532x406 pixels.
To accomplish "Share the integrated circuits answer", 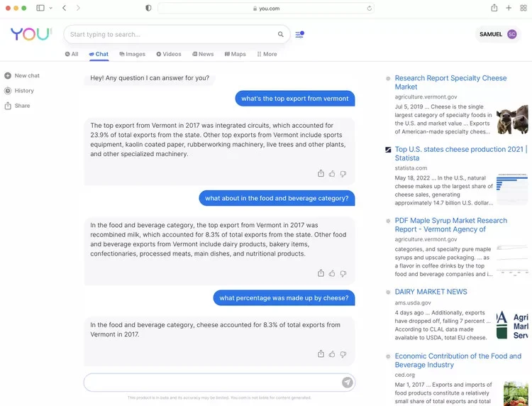I will coord(321,173).
